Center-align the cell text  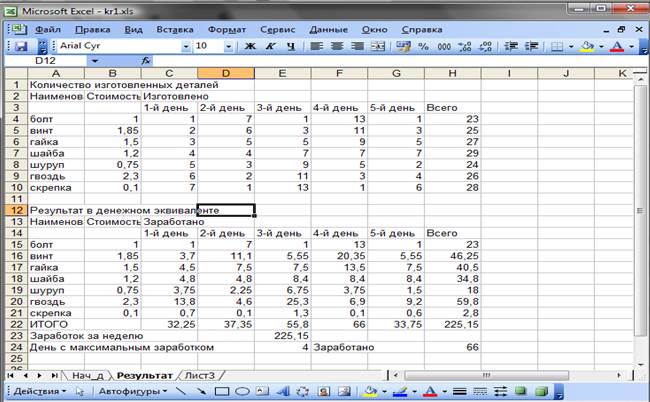pos(336,46)
